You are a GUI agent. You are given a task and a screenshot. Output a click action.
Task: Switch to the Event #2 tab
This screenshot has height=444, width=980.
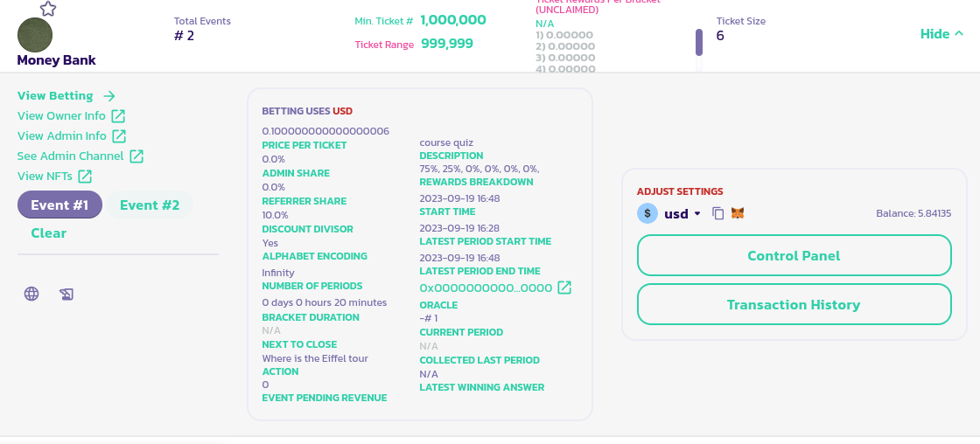[x=150, y=205]
